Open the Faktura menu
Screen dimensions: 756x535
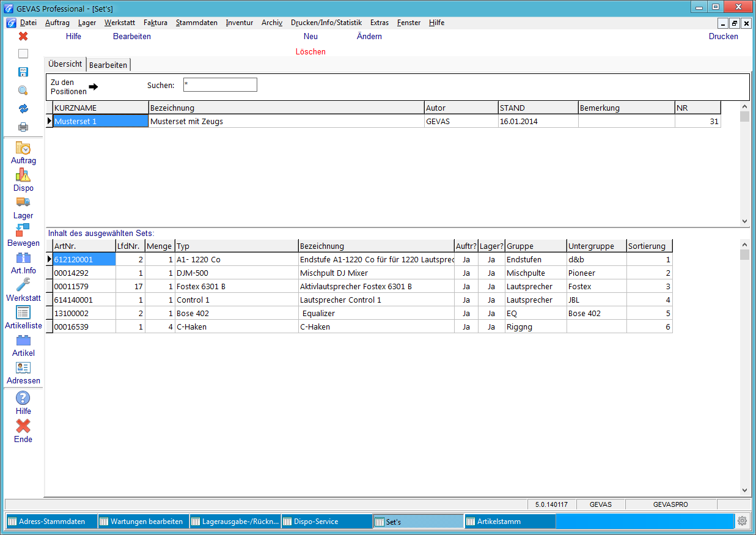point(155,23)
